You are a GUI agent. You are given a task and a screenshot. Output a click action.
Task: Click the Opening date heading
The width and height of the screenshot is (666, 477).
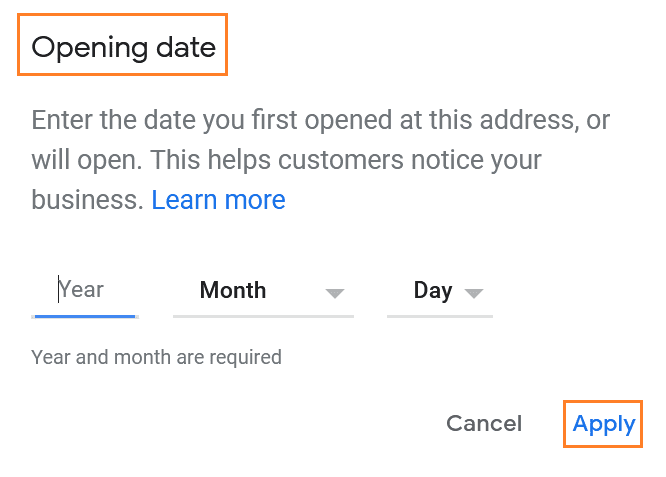[x=123, y=47]
